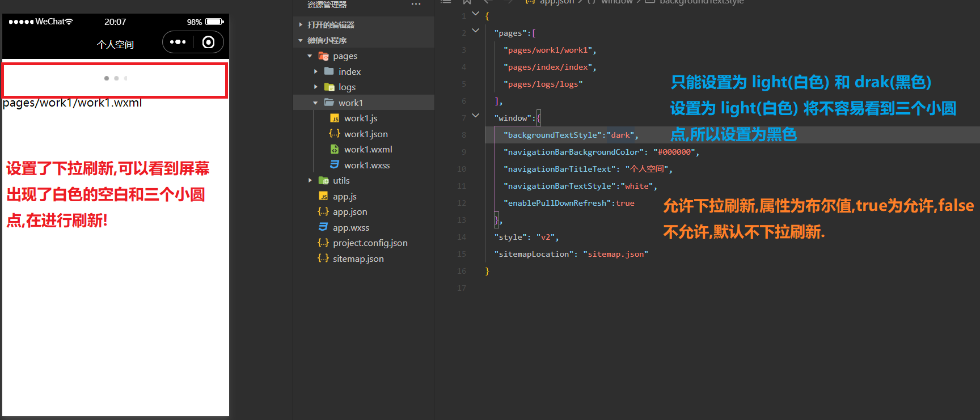Click the 资源管理器 panel title
The height and width of the screenshot is (420, 980).
pyautogui.click(x=327, y=5)
